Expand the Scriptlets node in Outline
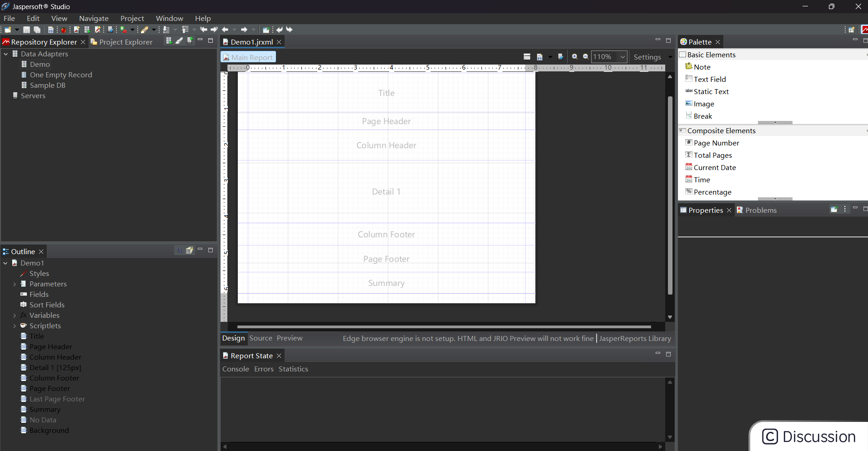The width and height of the screenshot is (868, 451). pos(15,326)
